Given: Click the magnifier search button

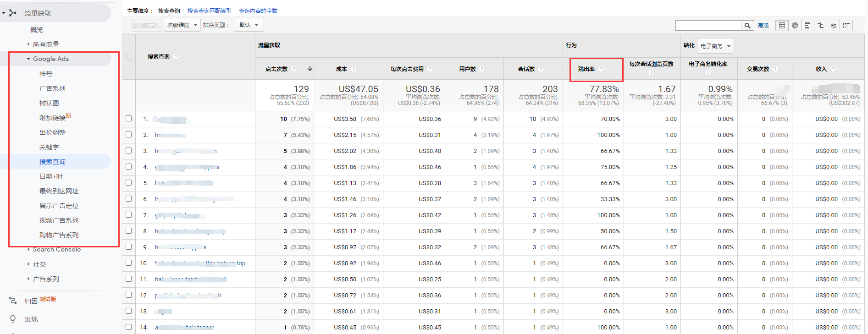Looking at the screenshot, I should click(x=747, y=26).
